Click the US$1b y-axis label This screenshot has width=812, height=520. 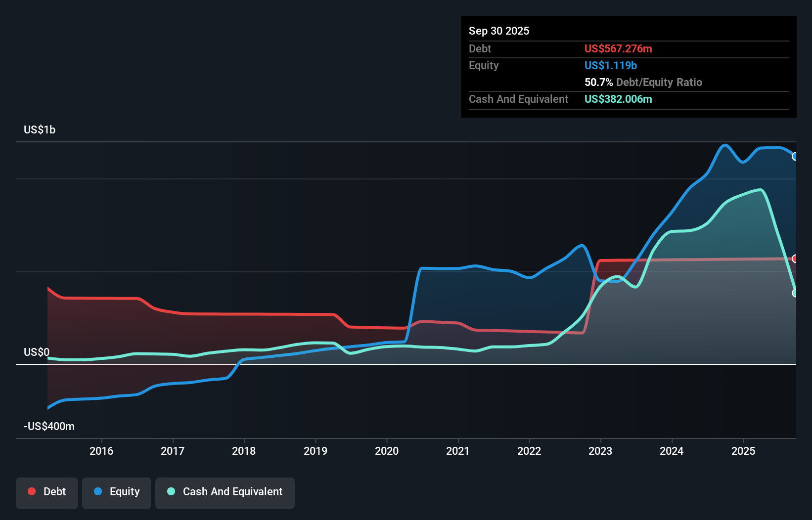[x=40, y=130]
